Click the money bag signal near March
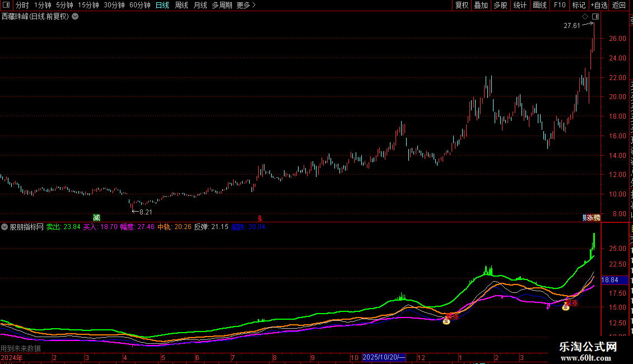The image size is (633, 364). (566, 307)
